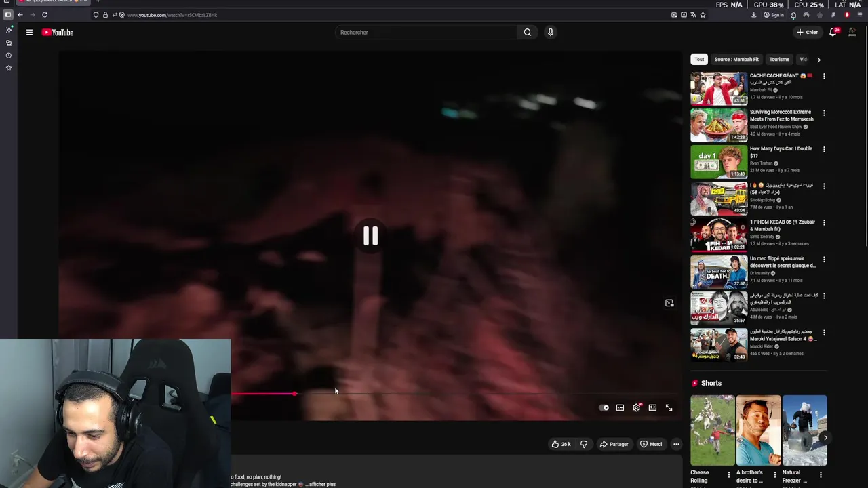868x488 pixels.
Task: Select the Tourisme filter chip
Action: click(779, 59)
